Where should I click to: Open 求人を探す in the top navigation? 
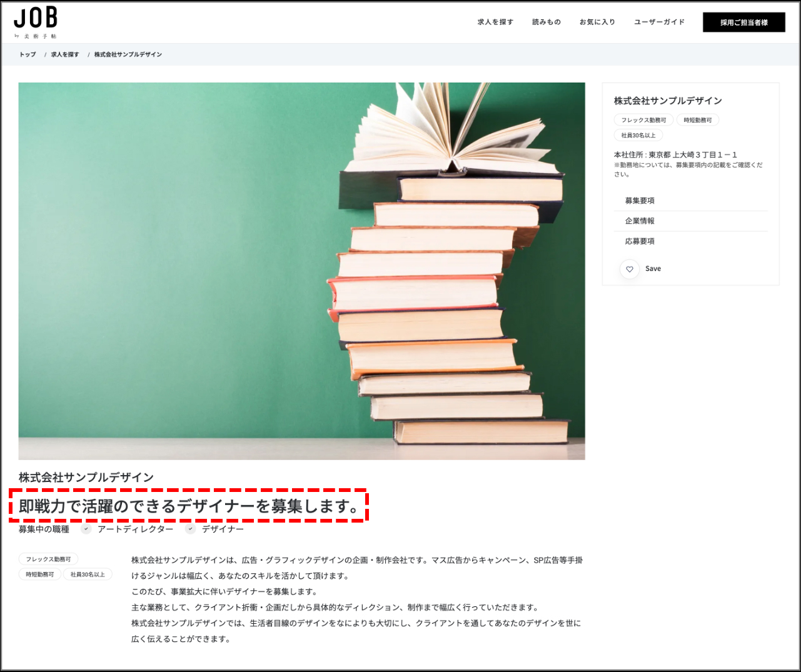point(495,22)
